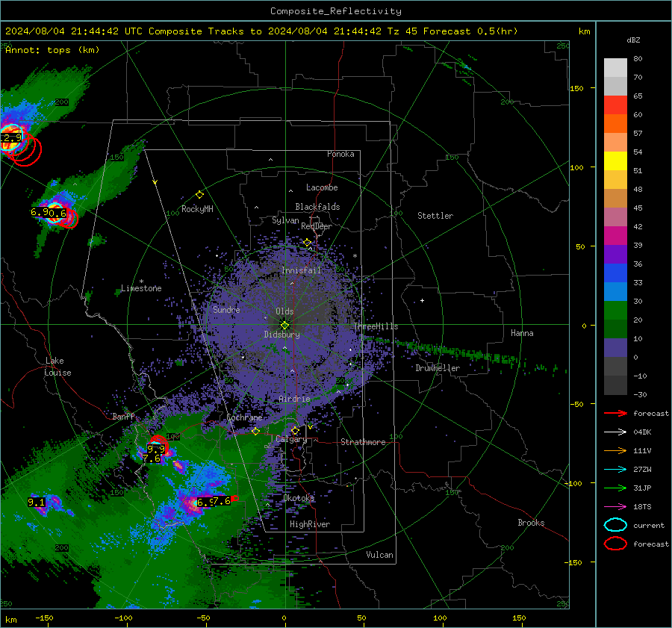Select the Sundre label
Image resolution: width=672 pixels, height=628 pixels.
click(226, 310)
